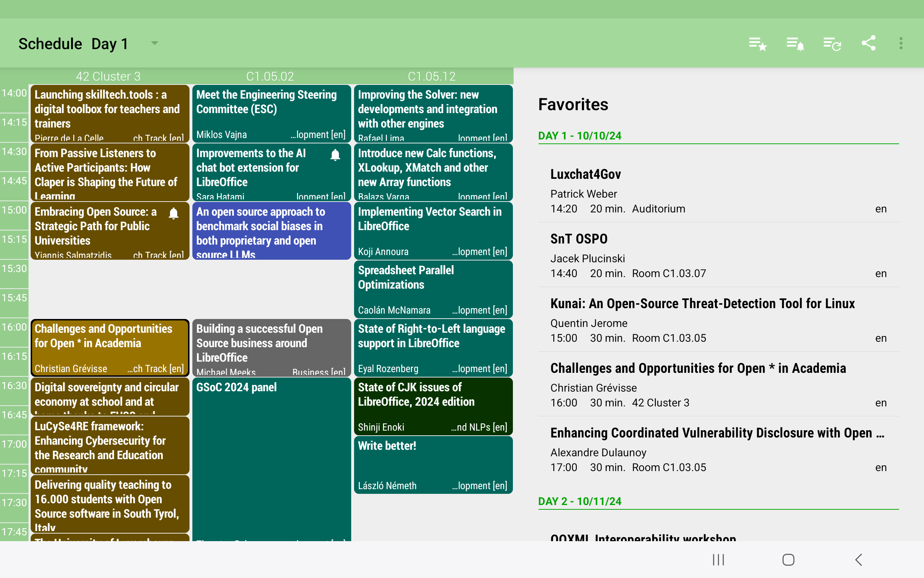Select the C1.05.12 room header
Screen dimensions: 924x578
point(432,76)
